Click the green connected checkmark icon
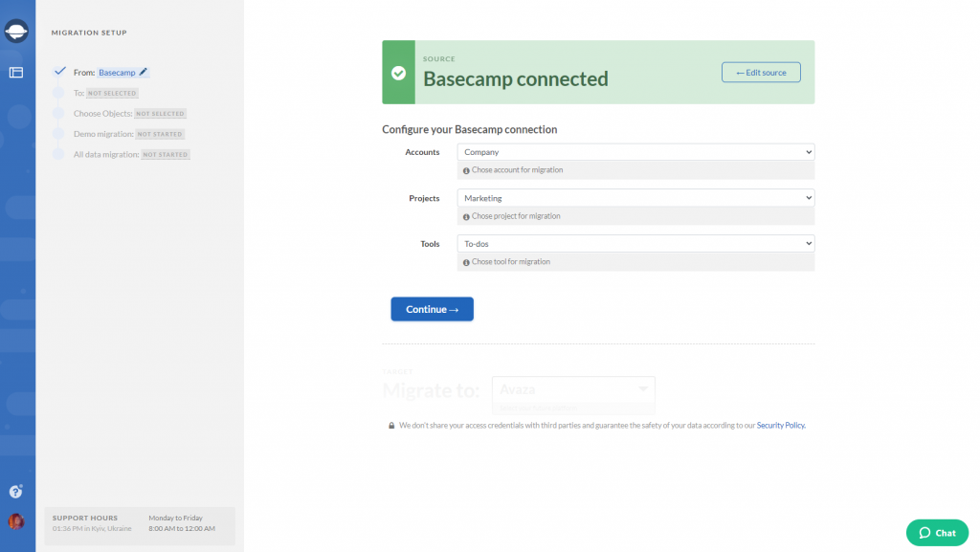Image resolution: width=980 pixels, height=552 pixels. [x=399, y=73]
